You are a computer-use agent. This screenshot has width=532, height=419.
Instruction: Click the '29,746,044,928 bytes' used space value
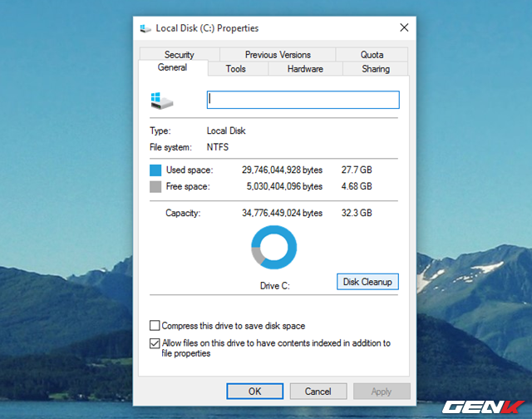(x=282, y=170)
